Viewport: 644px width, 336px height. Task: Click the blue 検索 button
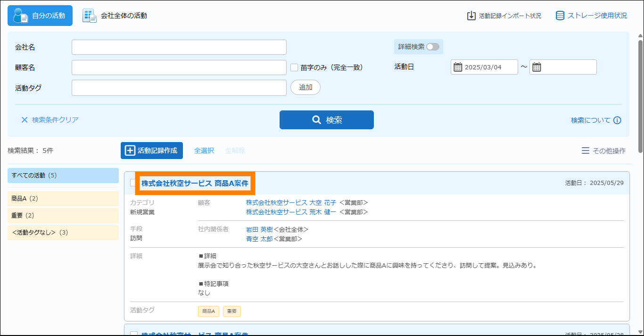(326, 120)
